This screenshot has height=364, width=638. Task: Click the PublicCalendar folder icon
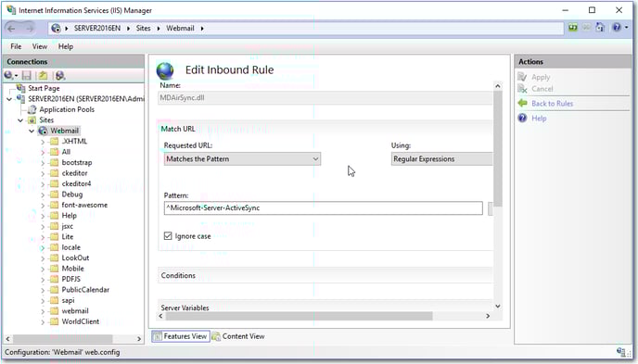click(54, 290)
